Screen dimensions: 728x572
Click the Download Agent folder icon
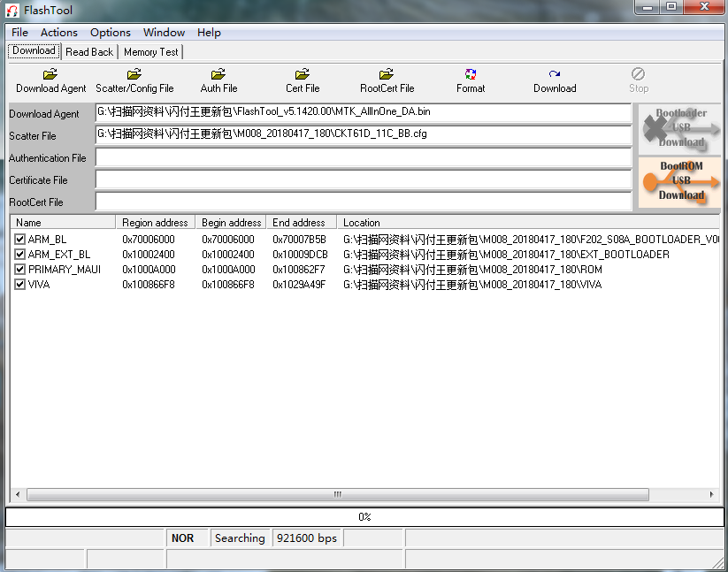[x=50, y=74]
